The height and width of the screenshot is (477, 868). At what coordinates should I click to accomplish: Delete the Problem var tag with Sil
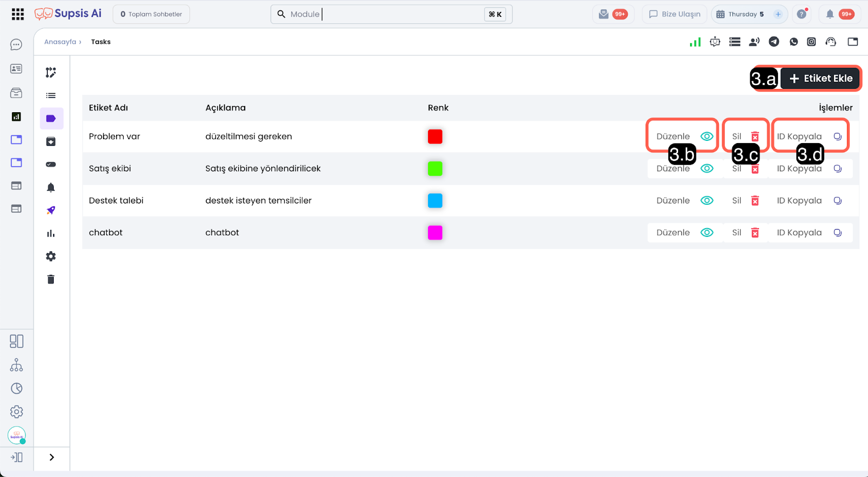[745, 137]
